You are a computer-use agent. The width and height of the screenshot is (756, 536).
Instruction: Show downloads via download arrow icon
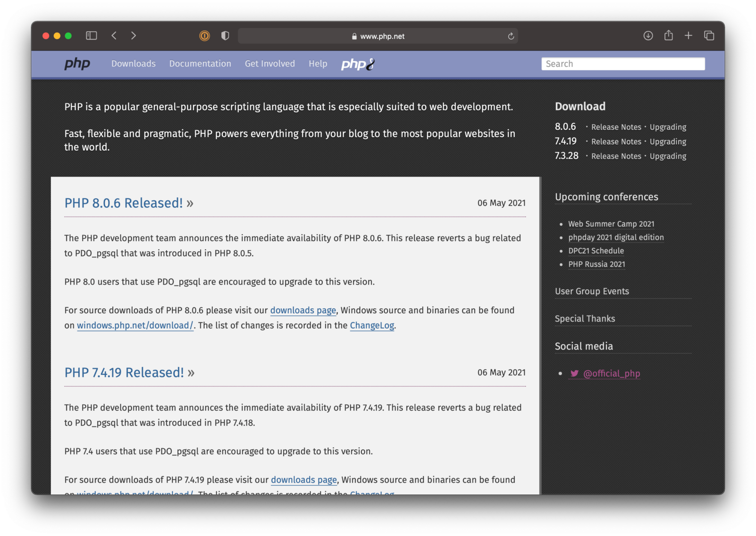[648, 36]
